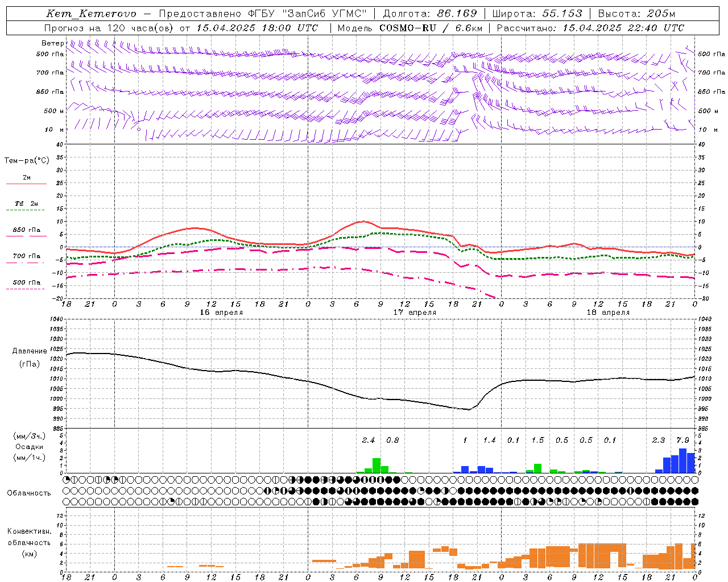Click the 2м temperature legend line sample

click(x=26, y=184)
